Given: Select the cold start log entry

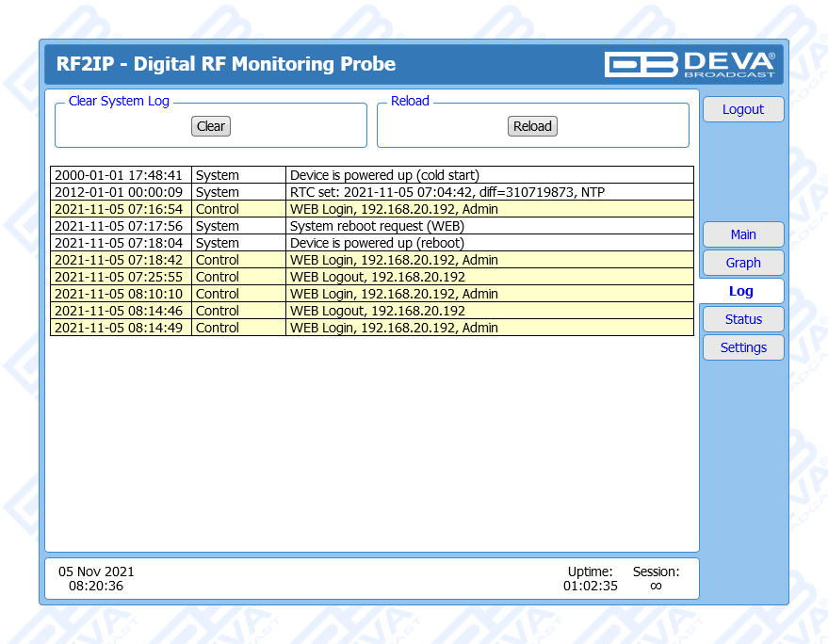Looking at the screenshot, I should [384, 175].
